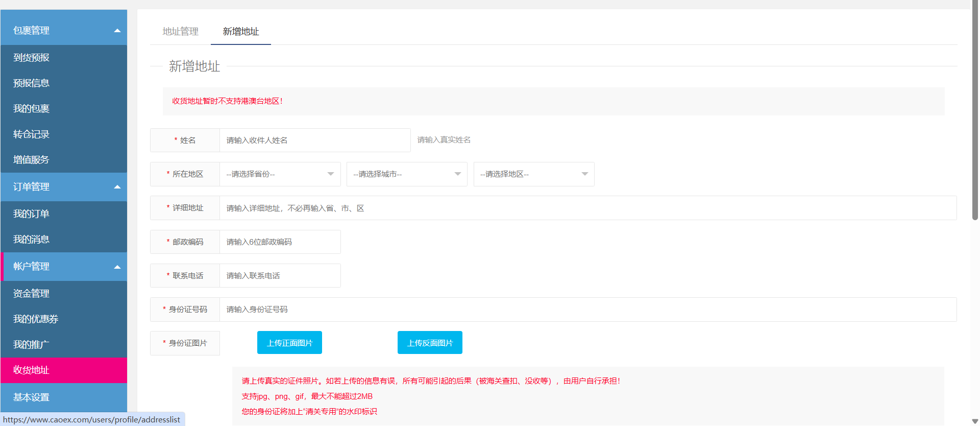This screenshot has height=426, width=980.
Task: Open the 请选择地区 district dropdown
Action: pyautogui.click(x=533, y=174)
